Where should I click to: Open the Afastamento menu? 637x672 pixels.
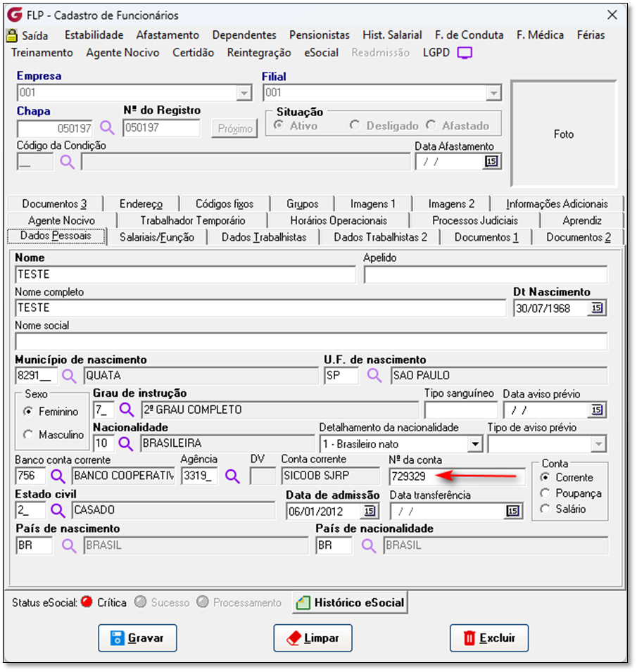[168, 35]
